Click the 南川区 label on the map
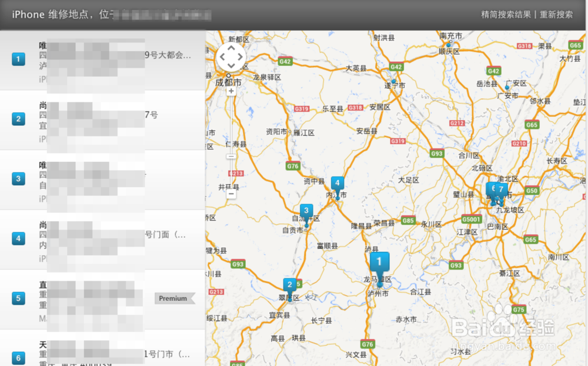 point(559,257)
